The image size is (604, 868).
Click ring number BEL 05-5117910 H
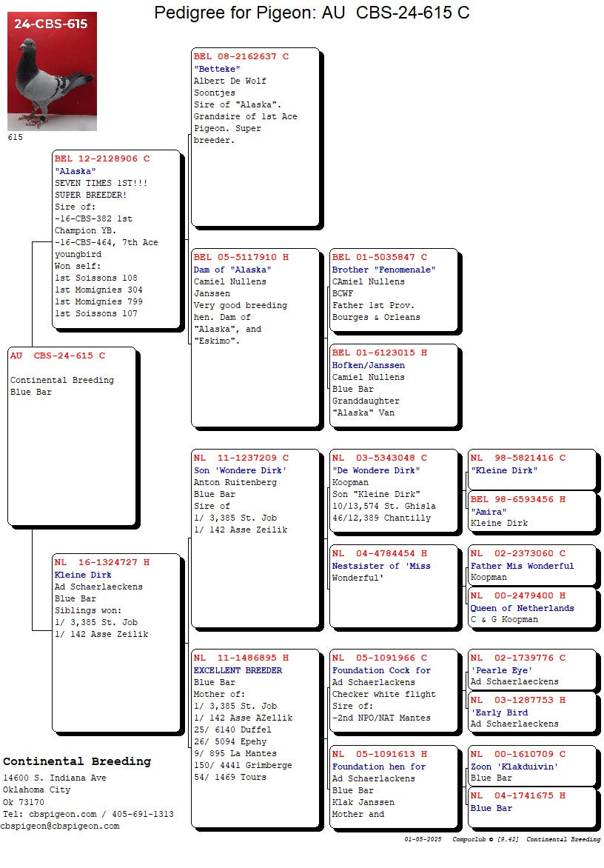point(241,257)
